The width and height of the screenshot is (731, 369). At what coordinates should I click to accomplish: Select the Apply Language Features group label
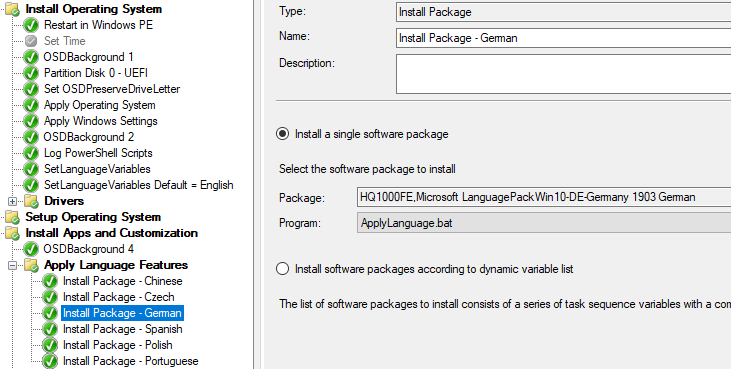point(116,265)
